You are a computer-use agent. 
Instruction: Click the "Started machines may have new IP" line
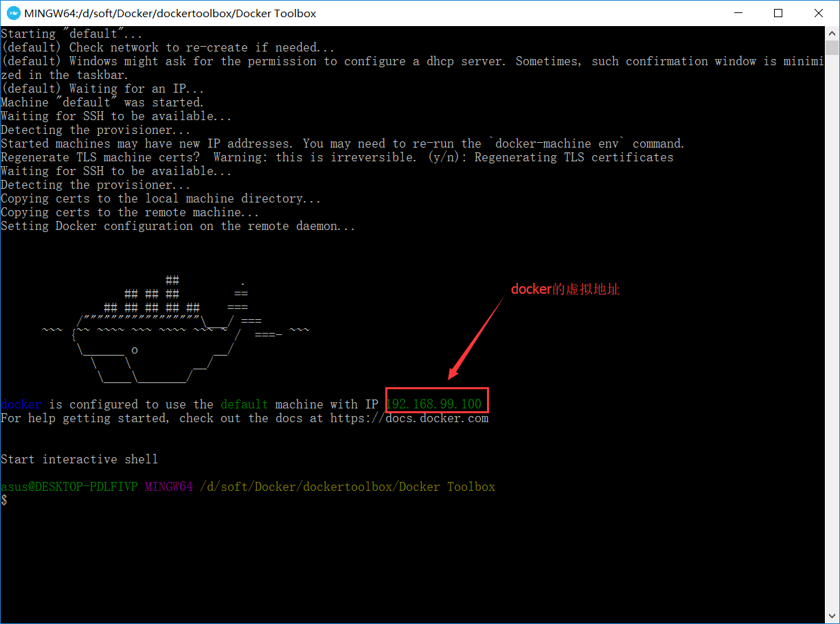pos(343,143)
